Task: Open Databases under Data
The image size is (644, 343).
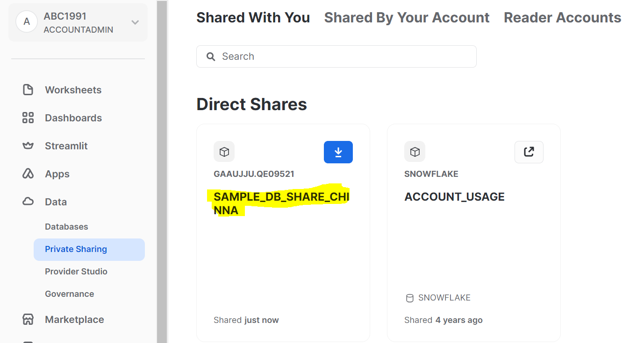Action: click(x=66, y=227)
